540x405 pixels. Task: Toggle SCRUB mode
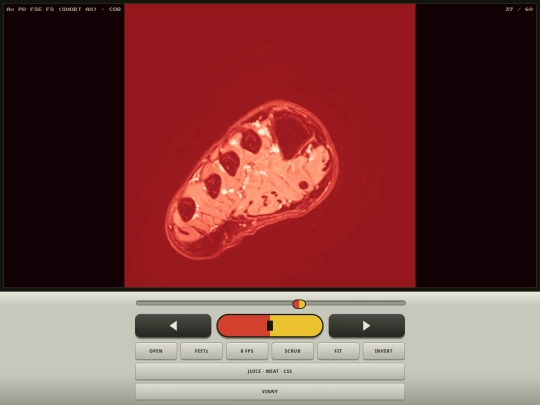[292, 351]
